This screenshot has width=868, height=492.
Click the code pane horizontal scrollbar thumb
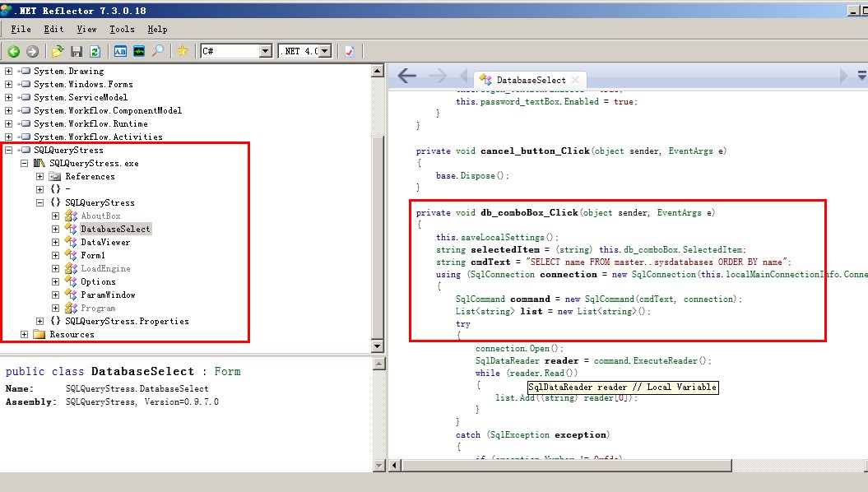pyautogui.click(x=566, y=466)
